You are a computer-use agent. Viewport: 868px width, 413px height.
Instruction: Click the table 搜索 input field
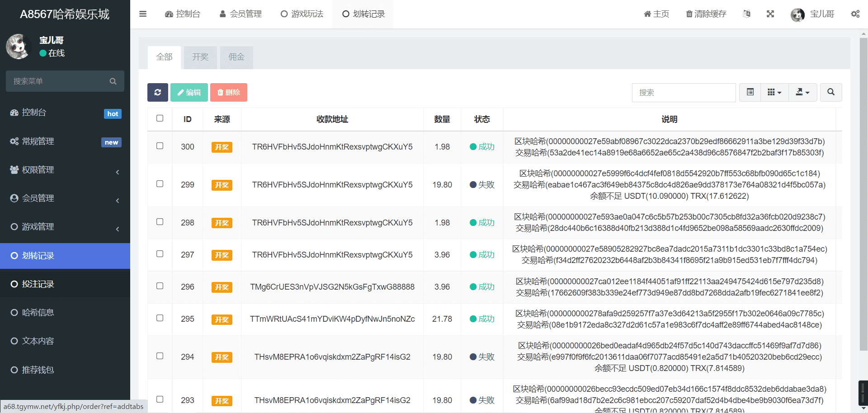684,93
